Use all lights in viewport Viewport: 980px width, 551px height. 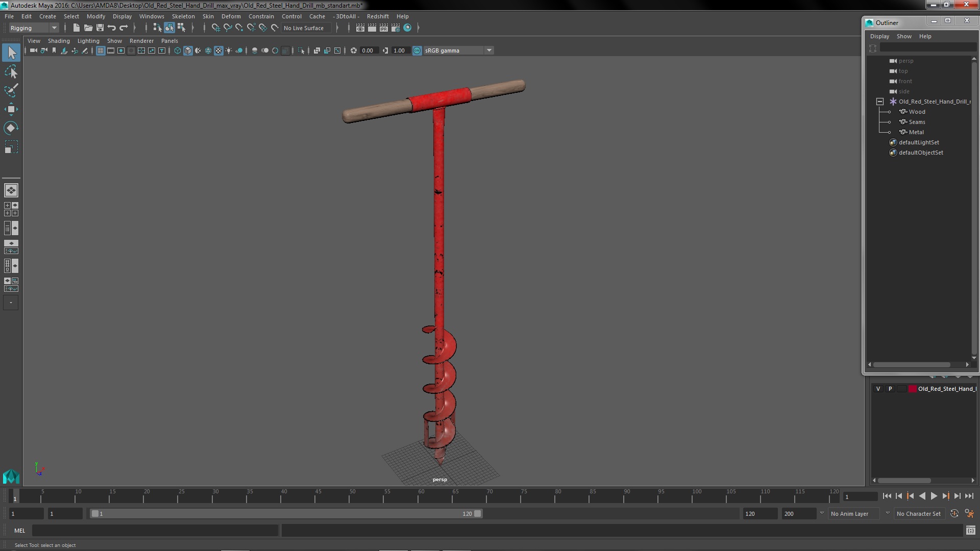click(x=229, y=51)
